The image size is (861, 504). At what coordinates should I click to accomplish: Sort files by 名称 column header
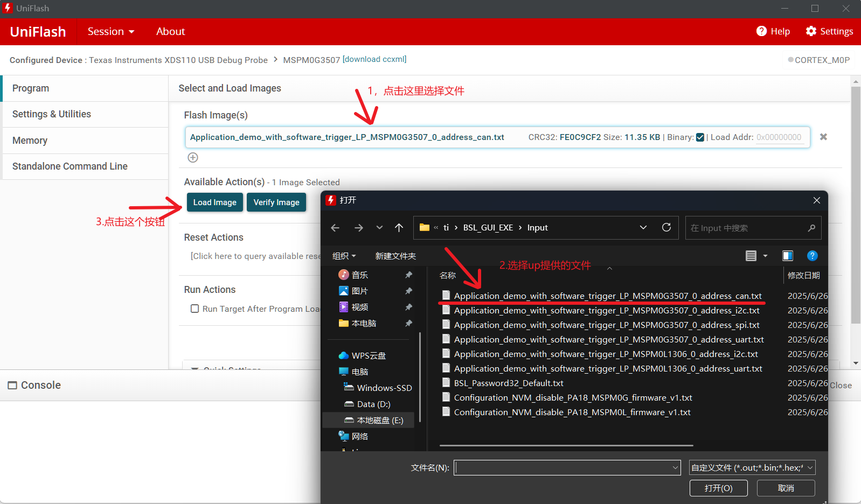pos(448,275)
